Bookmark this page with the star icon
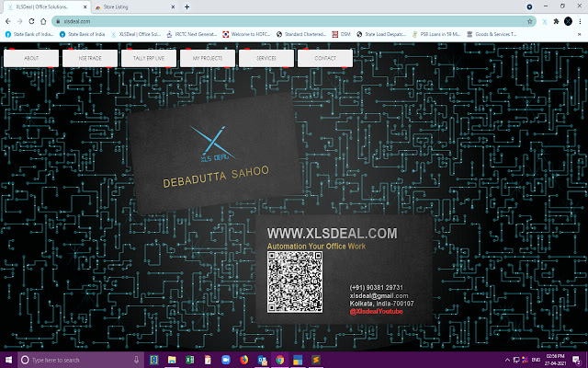 click(529, 21)
